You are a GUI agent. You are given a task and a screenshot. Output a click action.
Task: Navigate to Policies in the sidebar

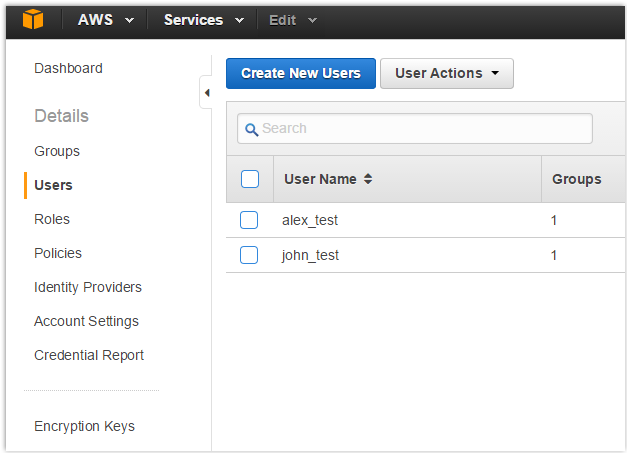[x=58, y=253]
